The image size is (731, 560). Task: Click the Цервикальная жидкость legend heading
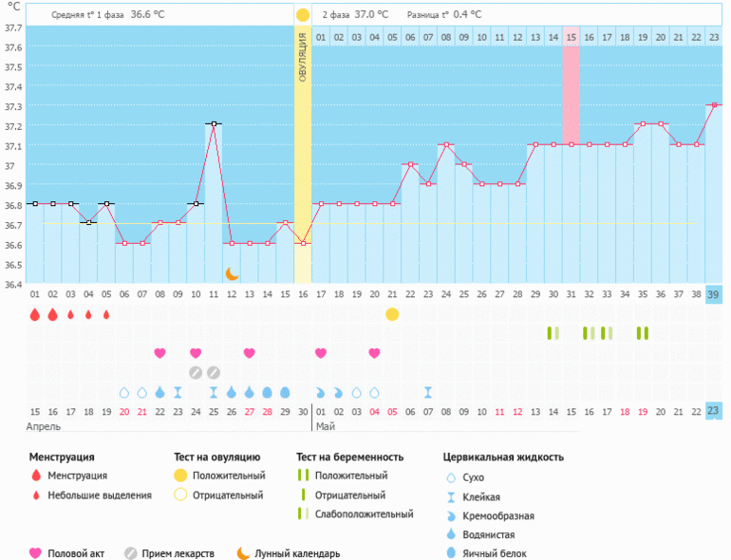pos(502,457)
